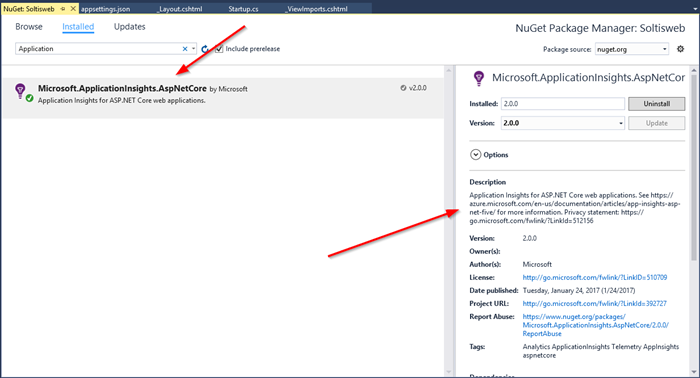The width and height of the screenshot is (700, 378).
Task: Click the installed v2.0.0 indicator icon
Action: tap(403, 88)
